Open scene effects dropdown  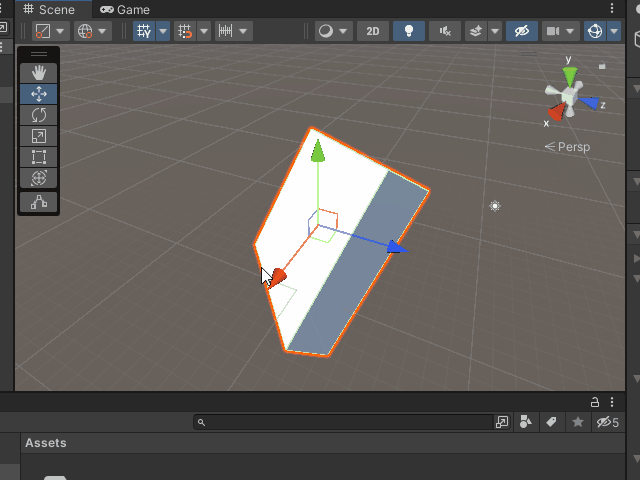pyautogui.click(x=495, y=31)
